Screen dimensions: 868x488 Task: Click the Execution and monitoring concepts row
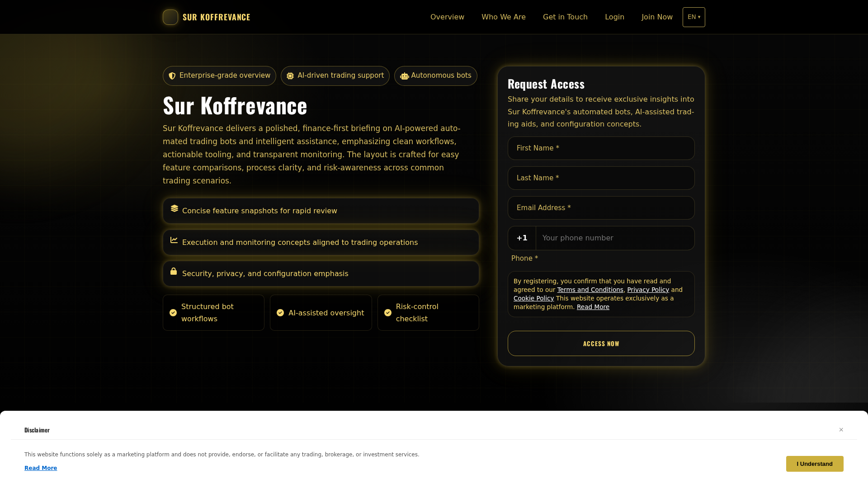[321, 242]
